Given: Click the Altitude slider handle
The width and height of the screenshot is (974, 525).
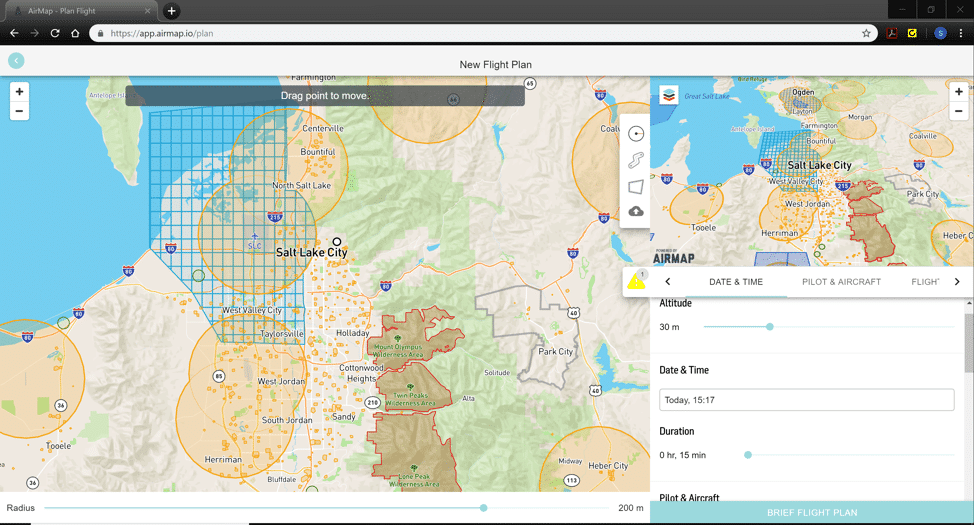Looking at the screenshot, I should 770,327.
